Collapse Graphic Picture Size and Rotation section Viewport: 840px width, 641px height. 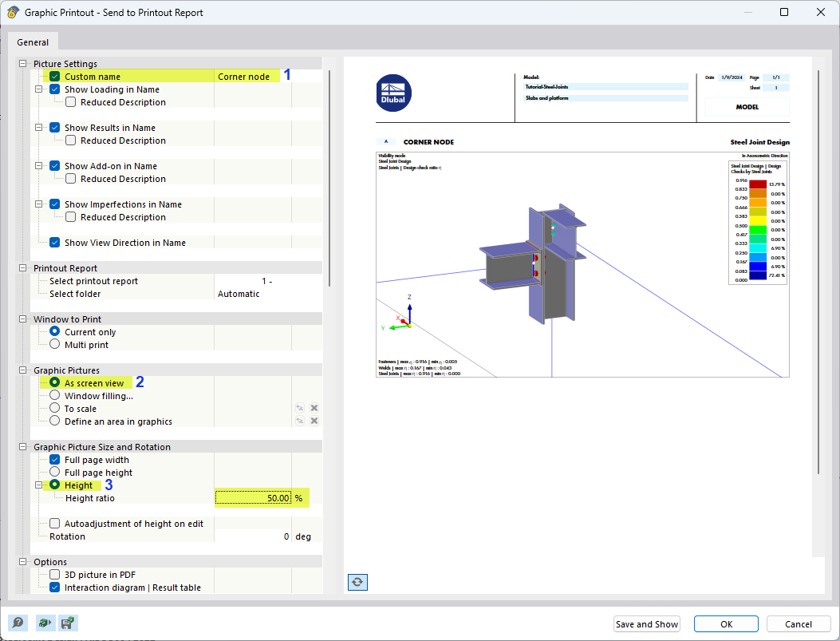[23, 447]
